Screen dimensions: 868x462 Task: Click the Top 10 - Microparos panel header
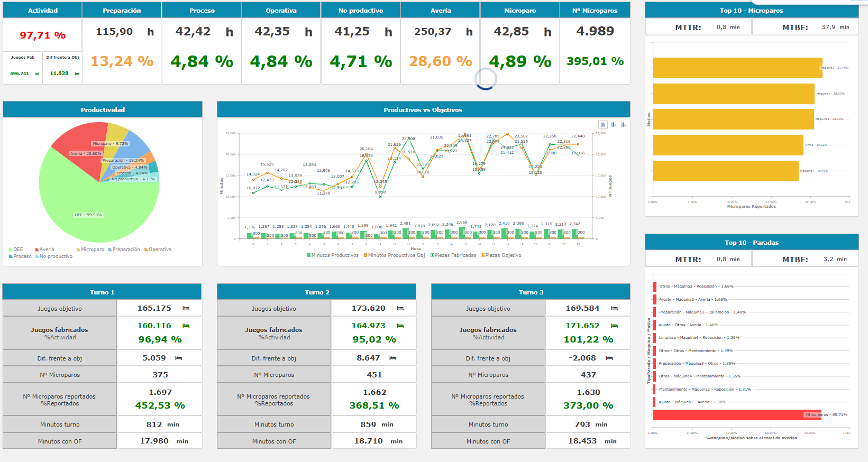coord(751,11)
